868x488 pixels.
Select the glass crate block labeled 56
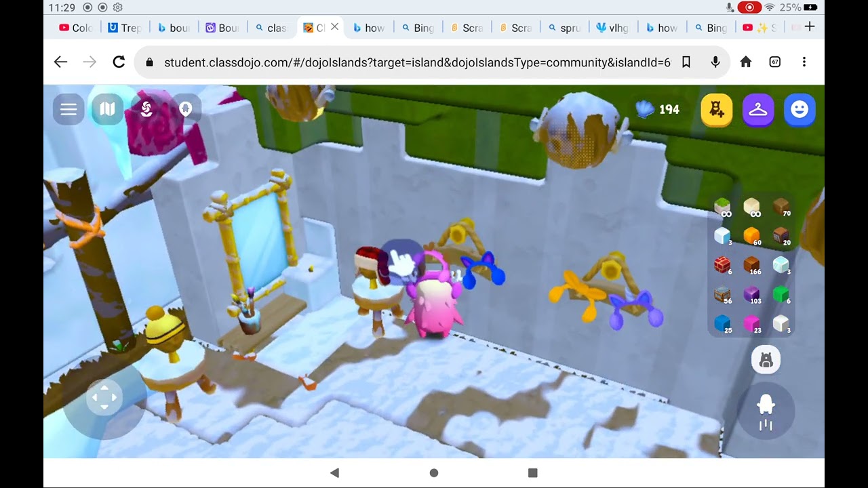coord(723,295)
